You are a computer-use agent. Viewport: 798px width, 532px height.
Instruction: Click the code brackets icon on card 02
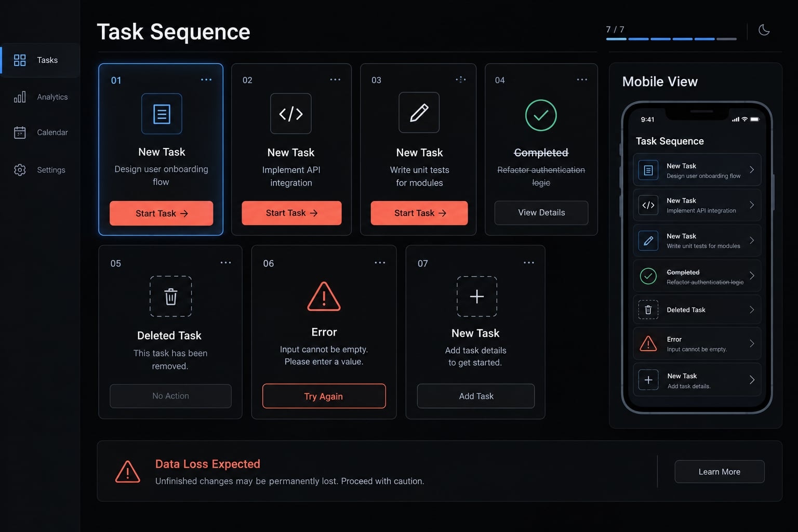click(x=291, y=114)
